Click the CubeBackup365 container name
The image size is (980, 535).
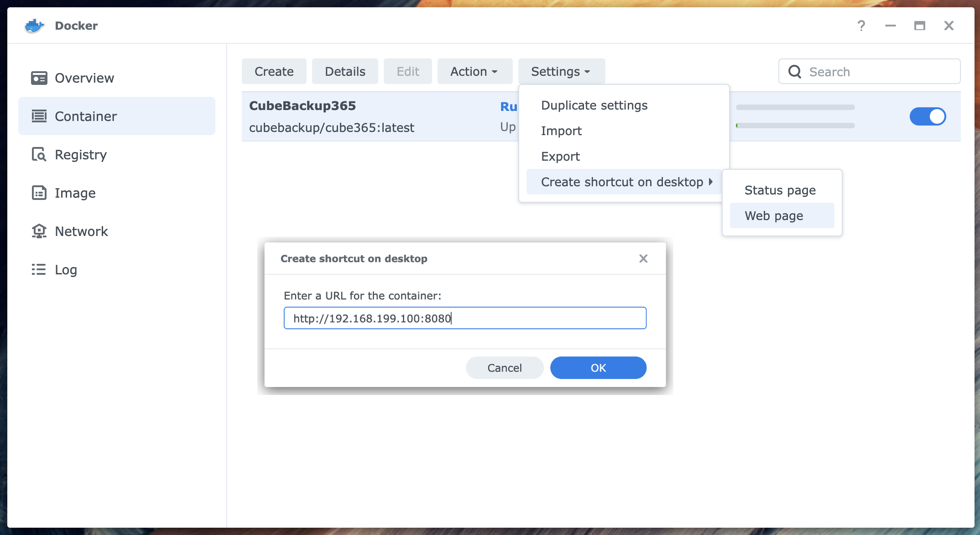pos(302,106)
